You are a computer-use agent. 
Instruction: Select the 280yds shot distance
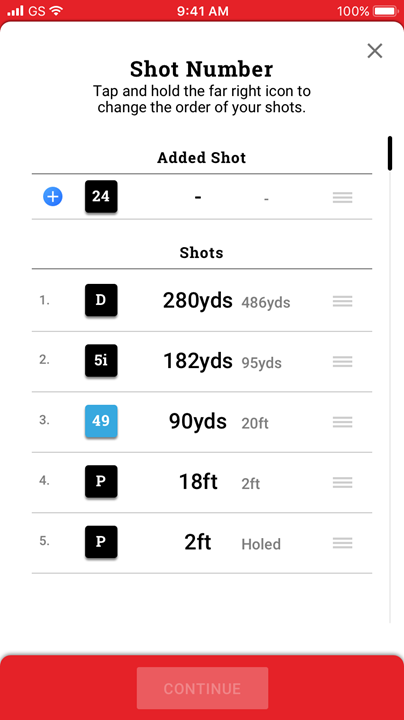pyautogui.click(x=197, y=301)
